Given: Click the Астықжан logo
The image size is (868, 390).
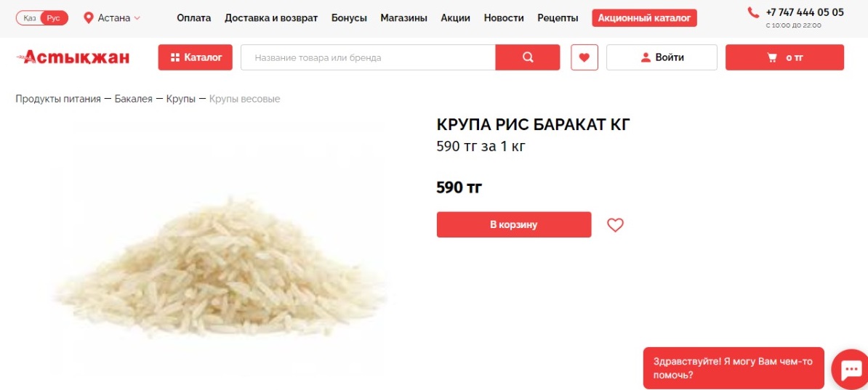Looking at the screenshot, I should coord(73,57).
